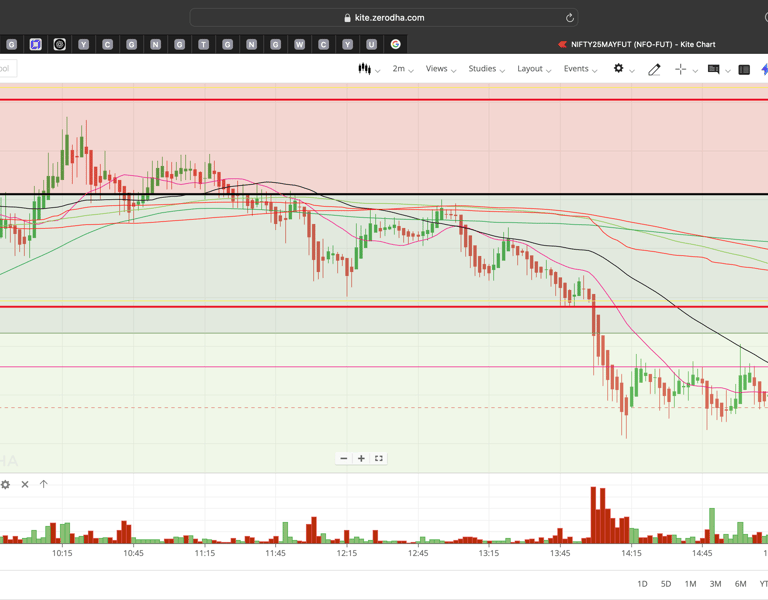Image resolution: width=768 pixels, height=600 pixels.
Task: Click the 11:45 time axis label
Action: [x=275, y=553]
